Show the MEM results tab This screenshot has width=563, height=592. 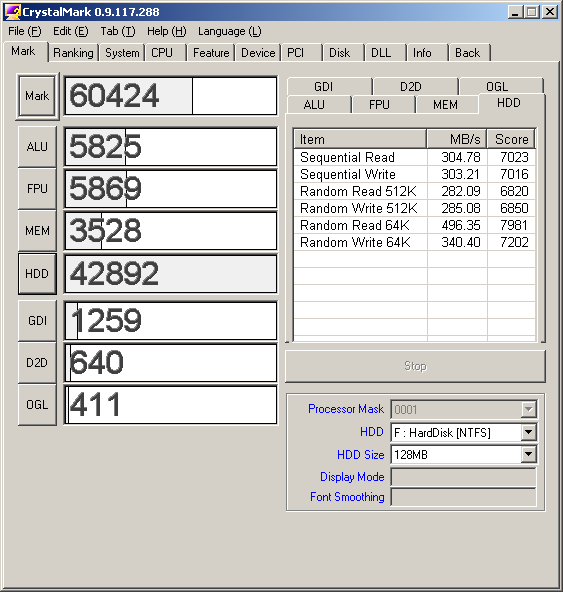tap(447, 105)
